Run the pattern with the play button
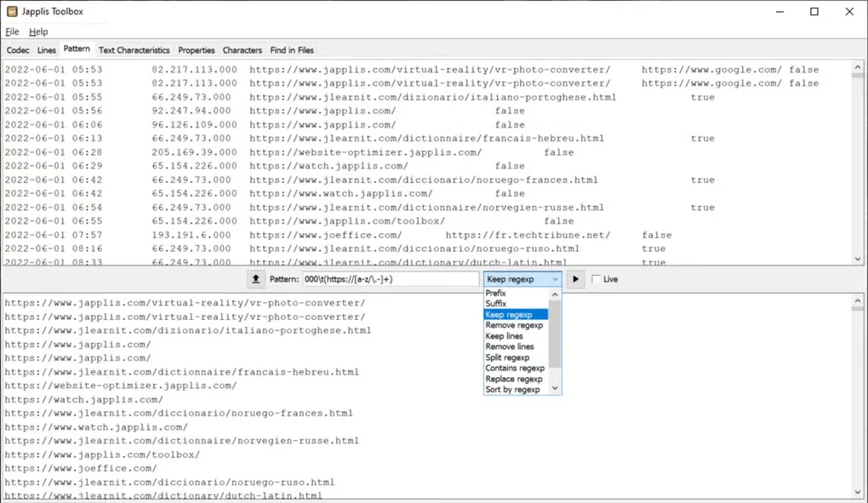 575,279
